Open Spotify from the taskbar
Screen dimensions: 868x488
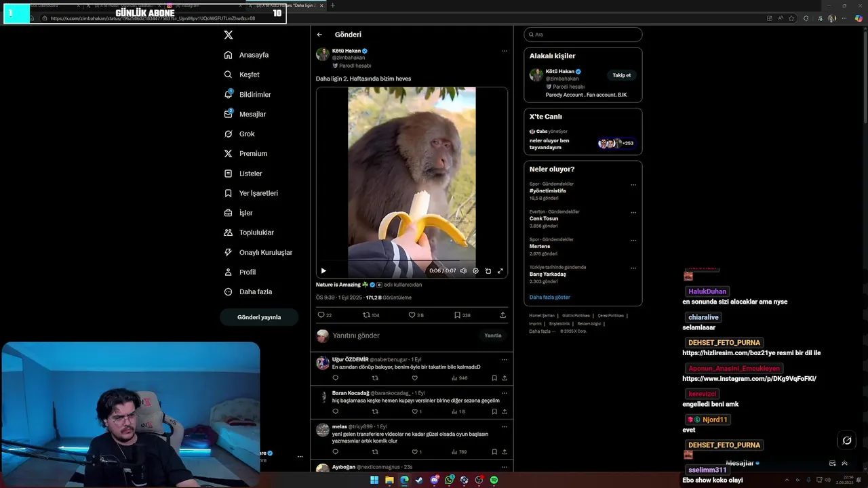click(494, 480)
